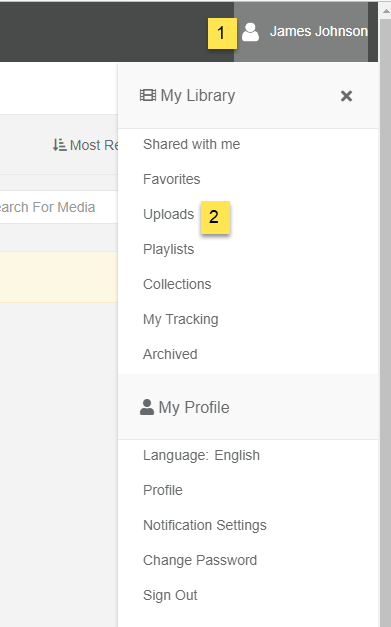Image resolution: width=391 pixels, height=627 pixels.
Task: Click the user avatar icon beside James Johnson
Action: 250,32
